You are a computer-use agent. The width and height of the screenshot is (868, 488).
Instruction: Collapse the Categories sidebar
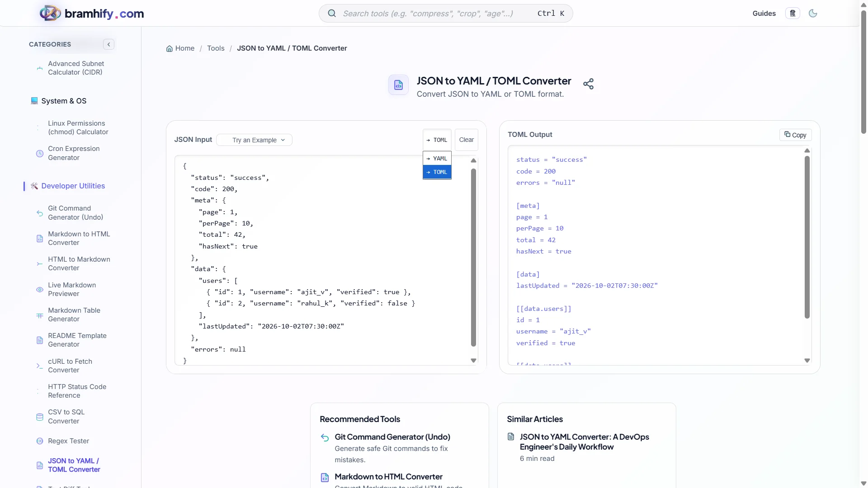pos(108,44)
